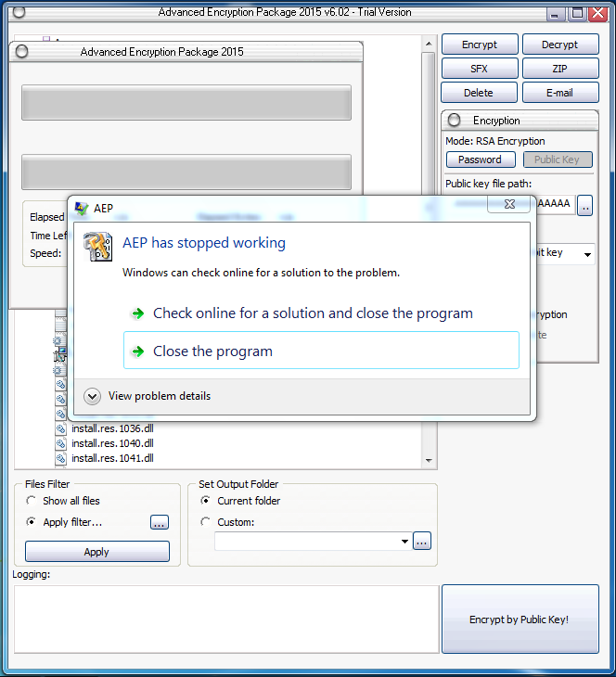The width and height of the screenshot is (616, 677).
Task: Click the Encrypt button
Action: pos(480,45)
